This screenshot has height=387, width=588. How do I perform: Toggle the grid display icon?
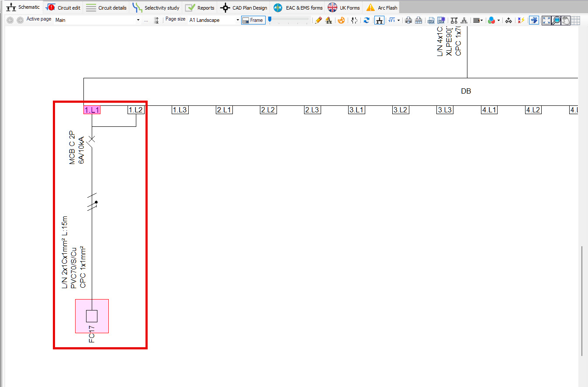tap(575, 20)
